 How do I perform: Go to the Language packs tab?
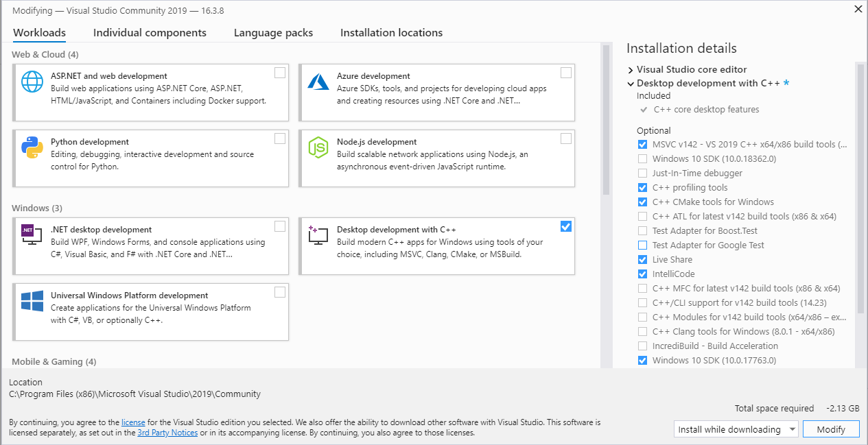pos(273,33)
